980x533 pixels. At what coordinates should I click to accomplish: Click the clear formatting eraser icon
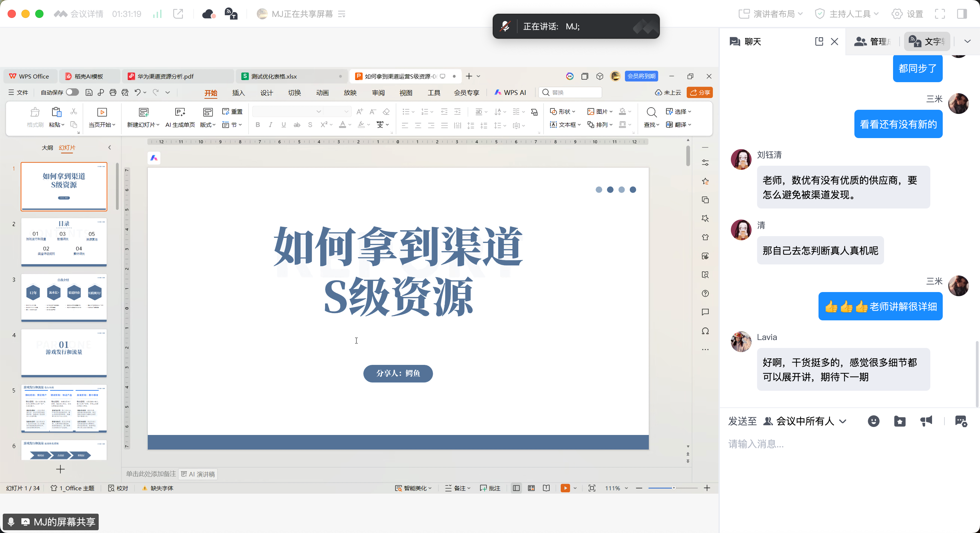point(386,112)
